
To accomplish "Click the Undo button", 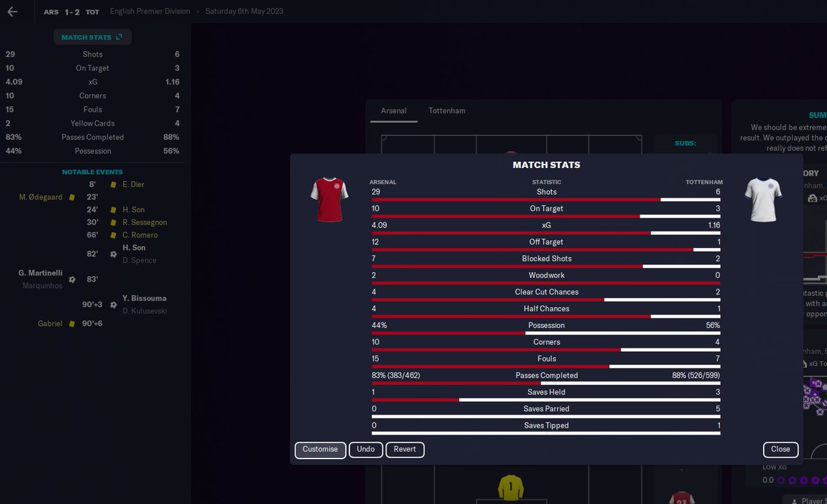I will point(366,450).
